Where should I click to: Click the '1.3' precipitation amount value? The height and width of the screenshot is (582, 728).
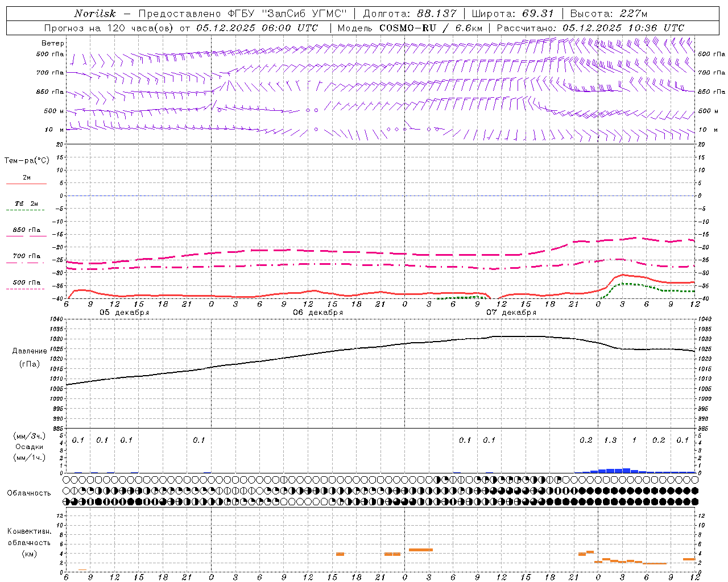(x=610, y=440)
